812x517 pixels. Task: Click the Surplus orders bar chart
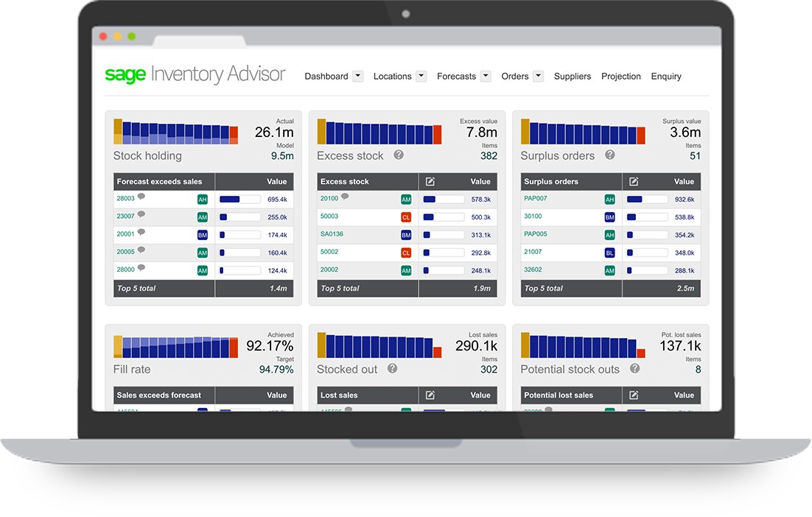[x=583, y=132]
